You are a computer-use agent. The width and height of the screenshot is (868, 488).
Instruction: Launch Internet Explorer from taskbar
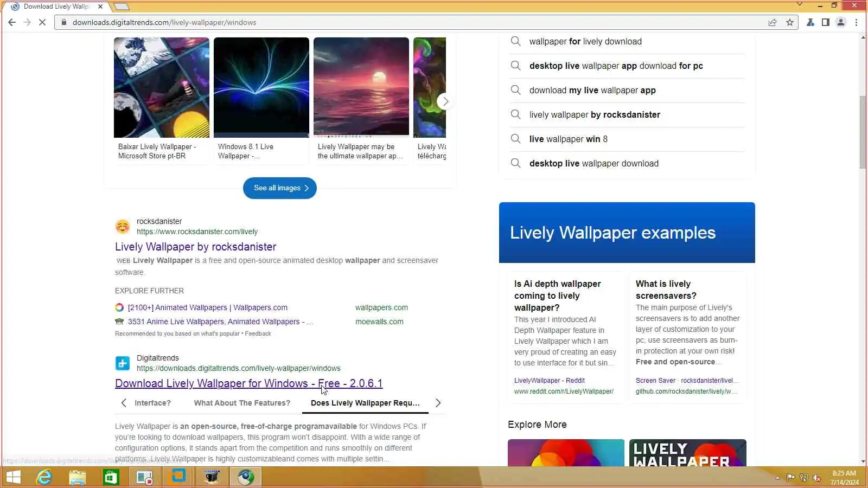click(x=44, y=477)
